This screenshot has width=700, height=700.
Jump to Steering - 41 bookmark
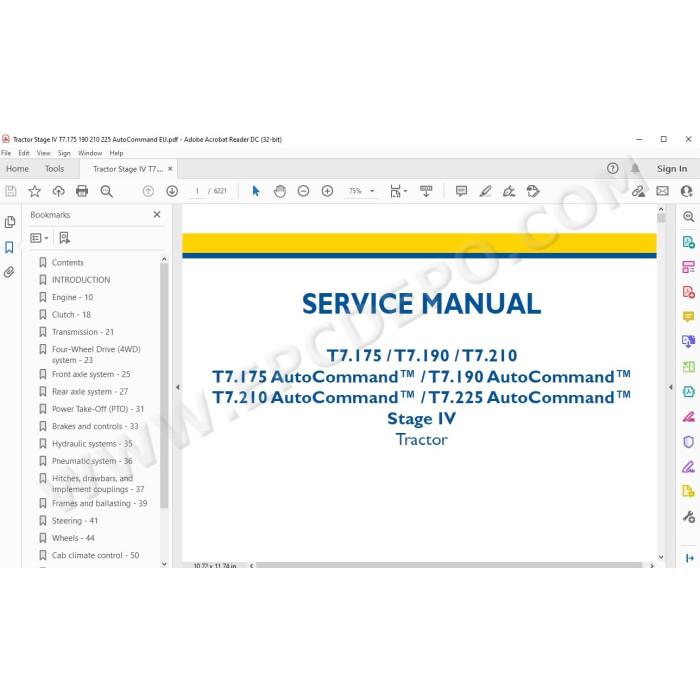pyautogui.click(x=75, y=521)
